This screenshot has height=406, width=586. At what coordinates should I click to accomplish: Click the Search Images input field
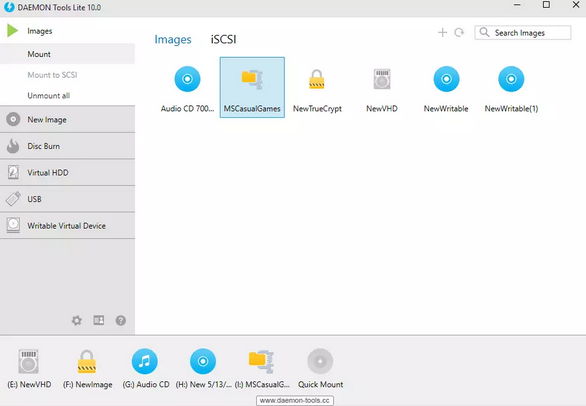[x=523, y=33]
